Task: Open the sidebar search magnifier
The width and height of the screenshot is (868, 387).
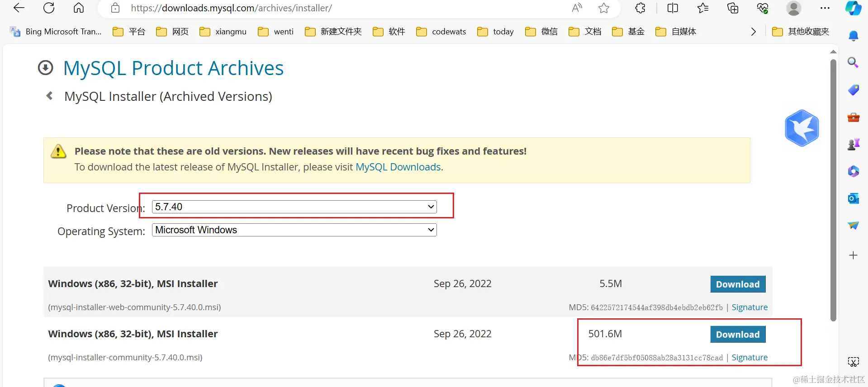Action: click(853, 62)
